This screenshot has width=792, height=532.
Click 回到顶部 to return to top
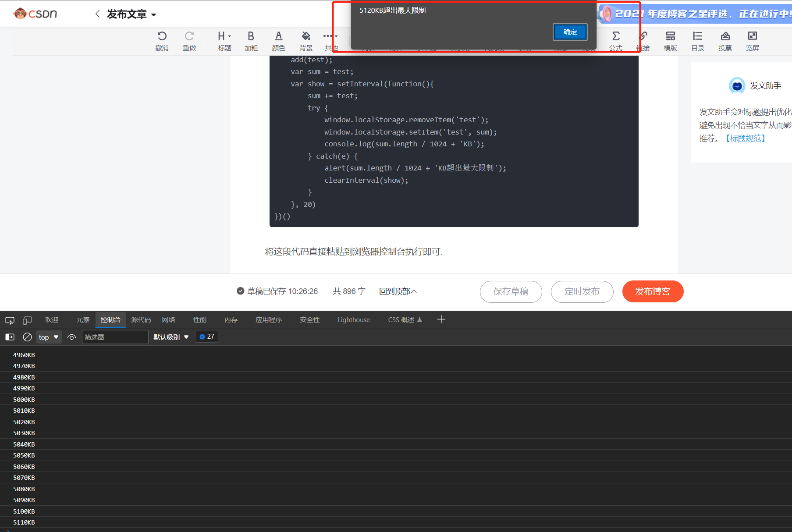pos(398,291)
